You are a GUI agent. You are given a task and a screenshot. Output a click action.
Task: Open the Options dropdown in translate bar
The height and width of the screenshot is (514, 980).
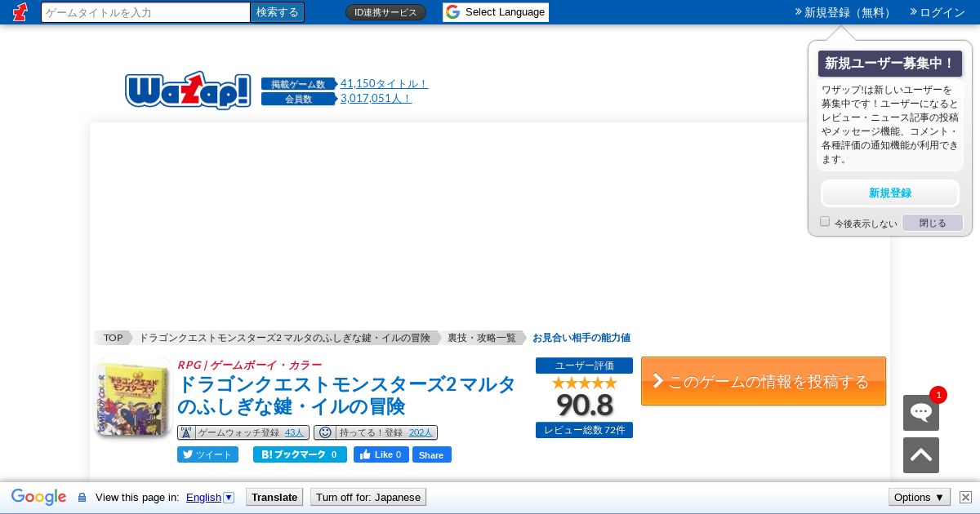(919, 497)
